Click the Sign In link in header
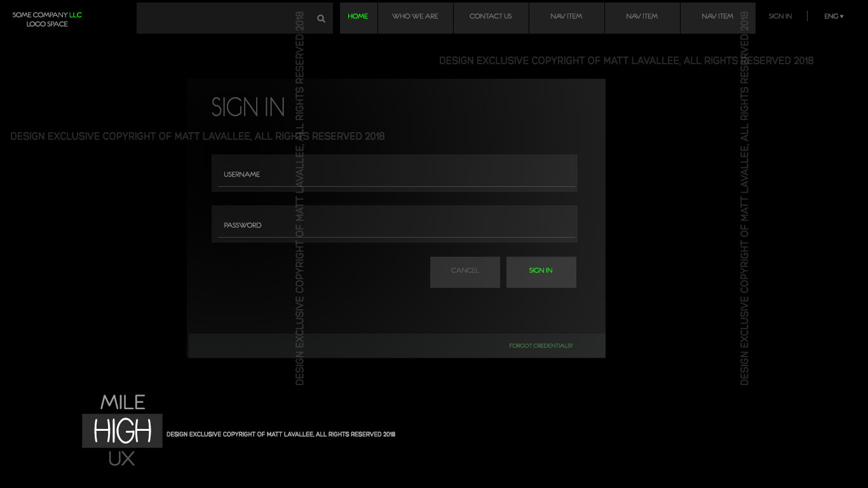Viewport: 868px width, 488px height. [x=780, y=17]
